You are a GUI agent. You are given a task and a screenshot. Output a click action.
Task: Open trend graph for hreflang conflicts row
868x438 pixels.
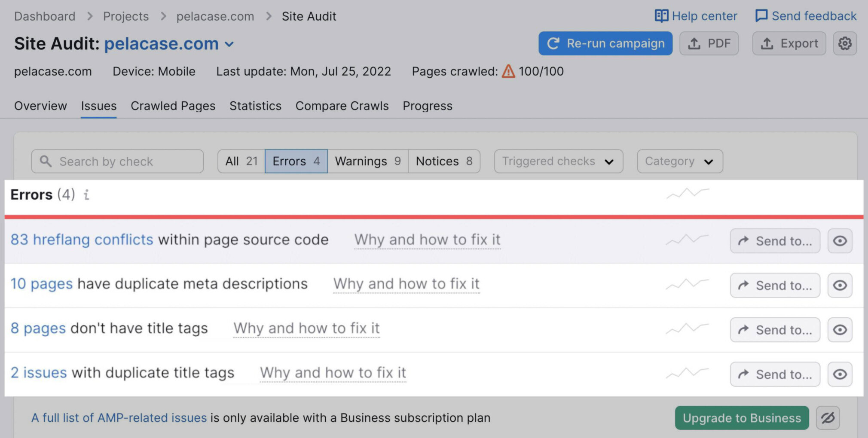click(x=687, y=240)
